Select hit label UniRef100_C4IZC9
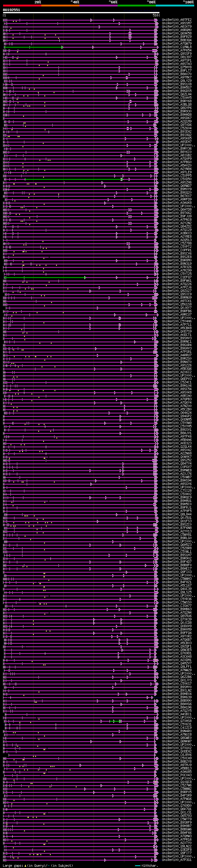 [177, 728]
